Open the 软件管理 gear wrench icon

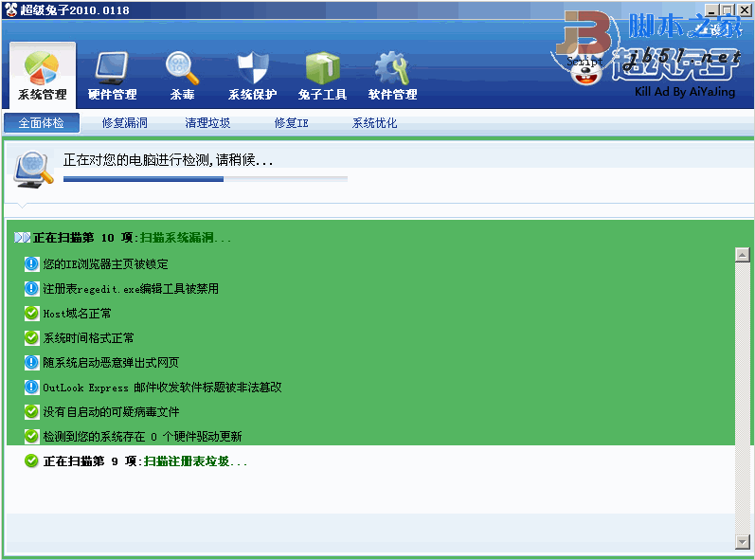pos(392,68)
